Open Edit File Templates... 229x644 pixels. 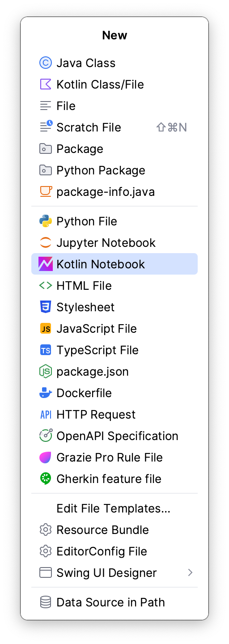click(x=114, y=508)
